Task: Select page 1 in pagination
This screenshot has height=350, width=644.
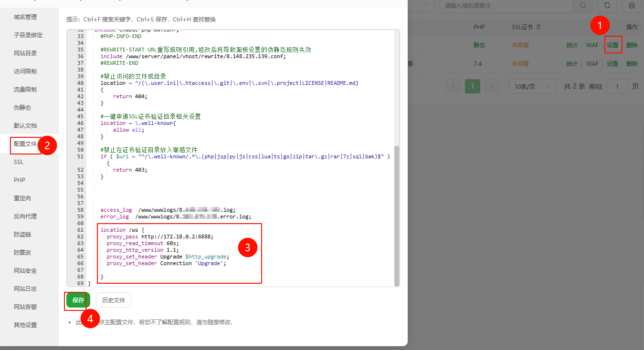Action: pos(473,86)
